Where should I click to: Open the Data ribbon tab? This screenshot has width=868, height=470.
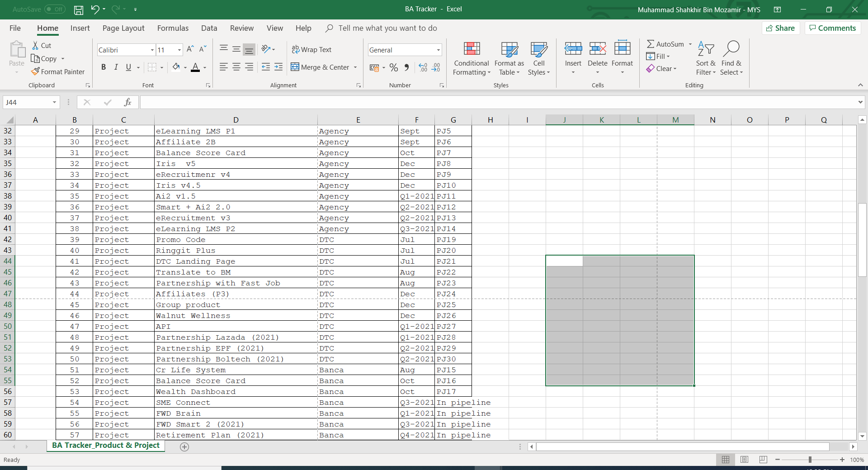click(209, 28)
